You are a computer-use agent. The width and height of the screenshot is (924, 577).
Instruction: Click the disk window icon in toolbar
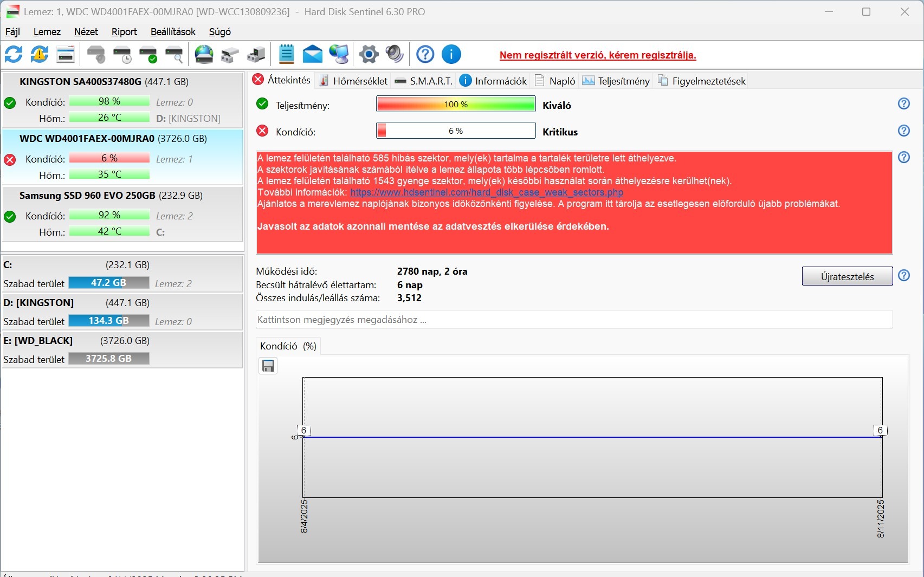66,54
